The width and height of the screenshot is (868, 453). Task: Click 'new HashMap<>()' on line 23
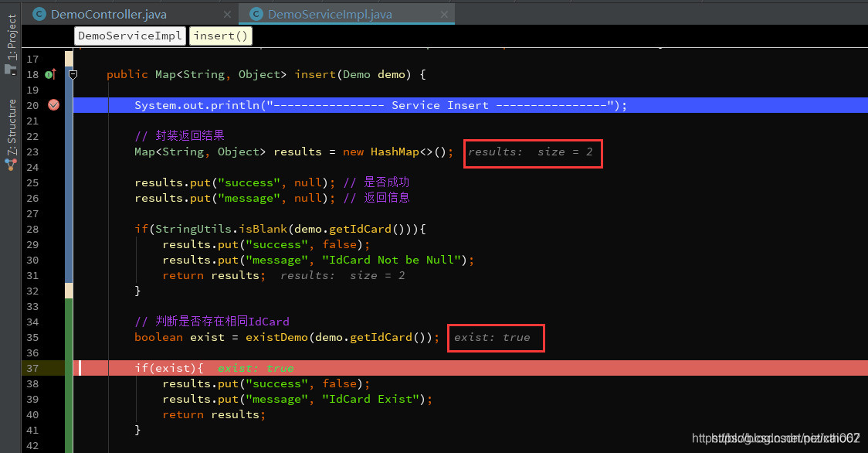coord(394,152)
